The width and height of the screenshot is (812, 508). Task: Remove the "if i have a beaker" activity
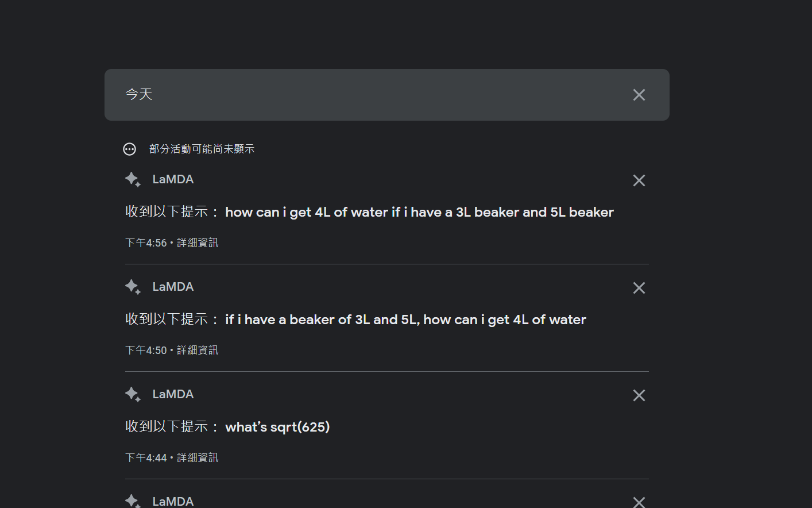coord(639,288)
